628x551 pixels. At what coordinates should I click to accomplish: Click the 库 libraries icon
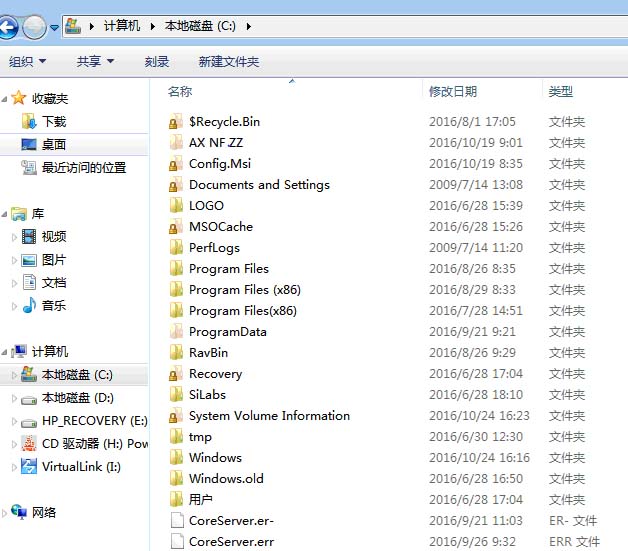pyautogui.click(x=19, y=214)
